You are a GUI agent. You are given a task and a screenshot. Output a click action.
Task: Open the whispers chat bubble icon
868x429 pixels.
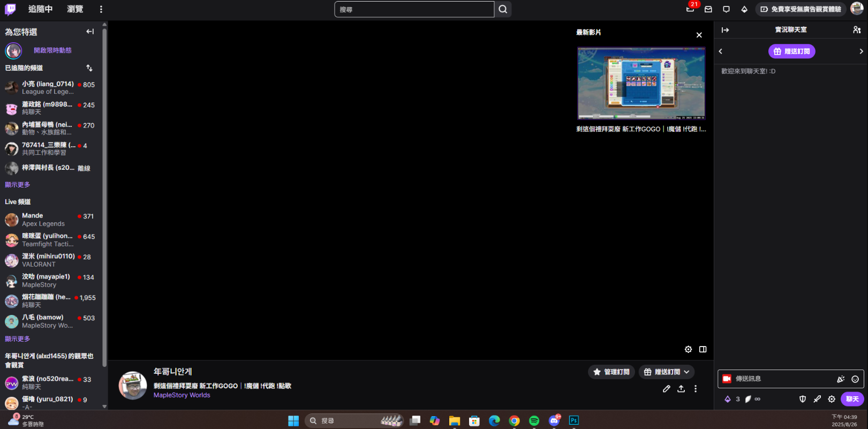pyautogui.click(x=726, y=9)
